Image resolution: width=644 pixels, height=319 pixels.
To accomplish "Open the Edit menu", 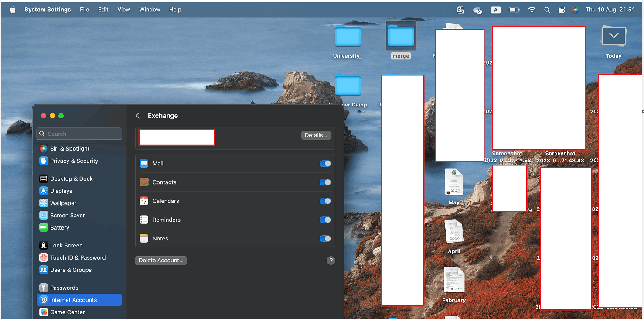I will pyautogui.click(x=103, y=10).
